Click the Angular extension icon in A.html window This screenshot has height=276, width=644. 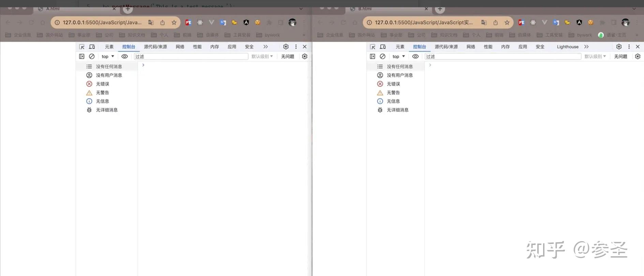click(246, 23)
